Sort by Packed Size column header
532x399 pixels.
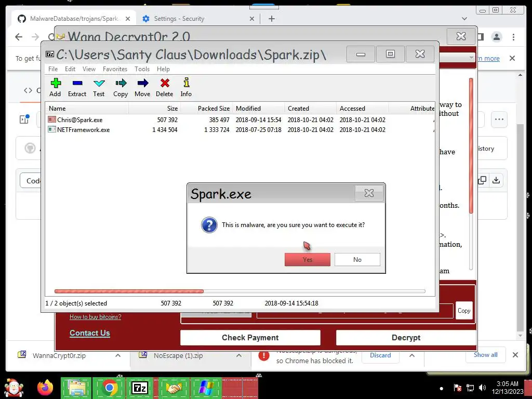click(206, 109)
